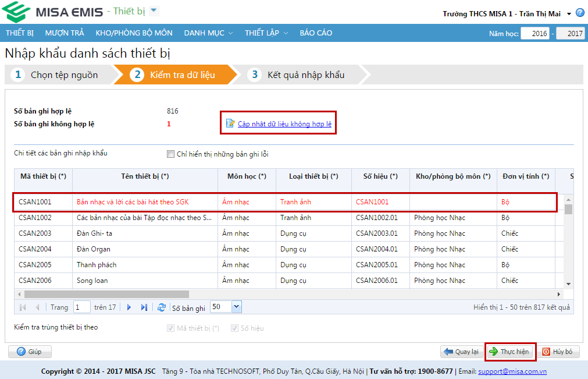Open the Thiết bị module switcher dropdown
588x379 pixels.
click(x=154, y=11)
